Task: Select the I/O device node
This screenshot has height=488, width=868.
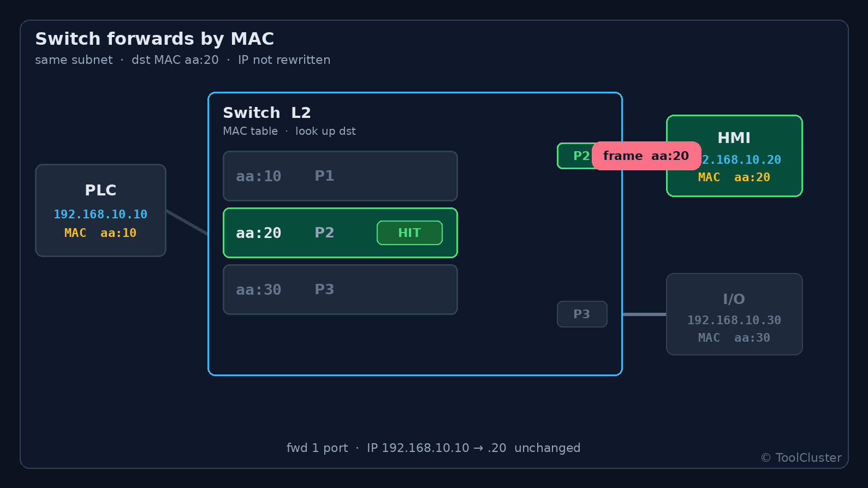Action: [734, 314]
